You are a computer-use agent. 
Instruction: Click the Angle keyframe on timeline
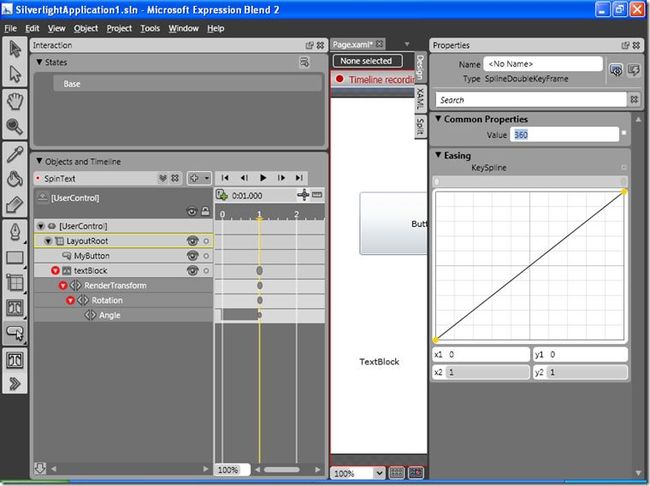point(260,315)
